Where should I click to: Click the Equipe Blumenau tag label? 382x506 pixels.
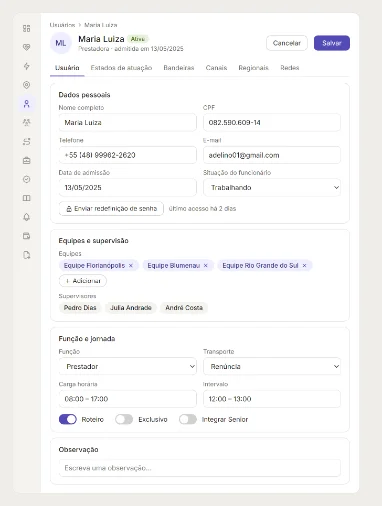174,265
